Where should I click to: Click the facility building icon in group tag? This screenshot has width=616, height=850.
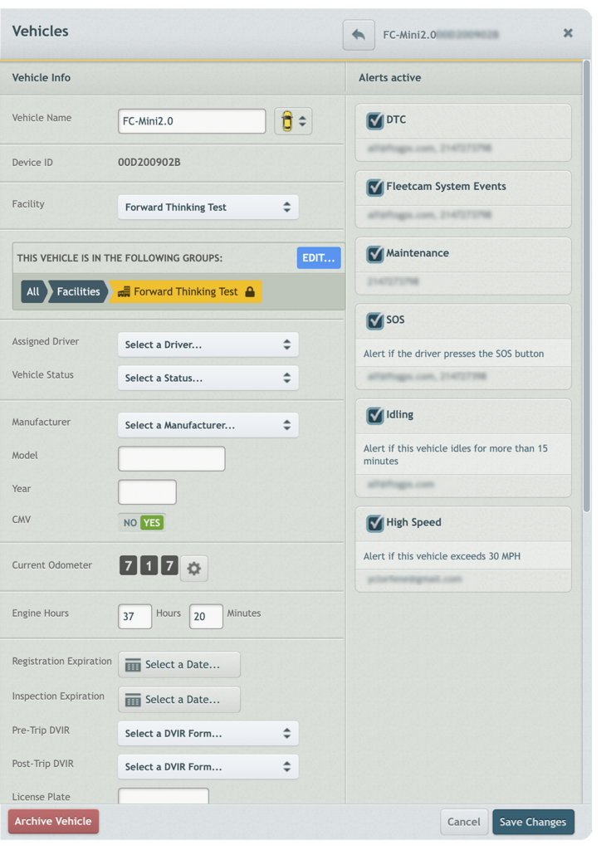click(x=125, y=291)
